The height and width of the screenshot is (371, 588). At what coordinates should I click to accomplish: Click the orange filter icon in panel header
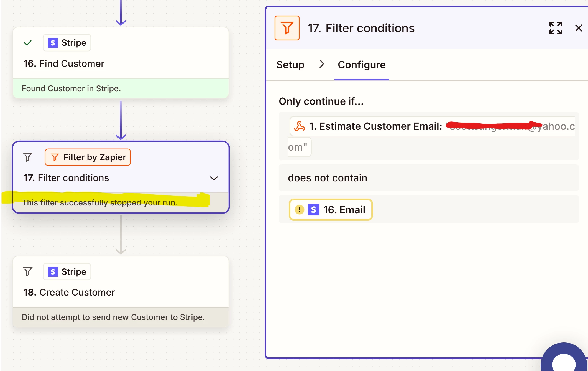pyautogui.click(x=287, y=28)
